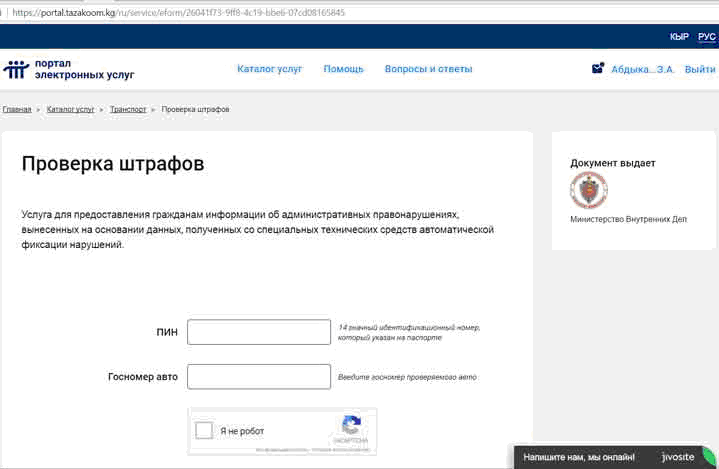Go to the Помощь page
The image size is (719, 469).
point(343,69)
